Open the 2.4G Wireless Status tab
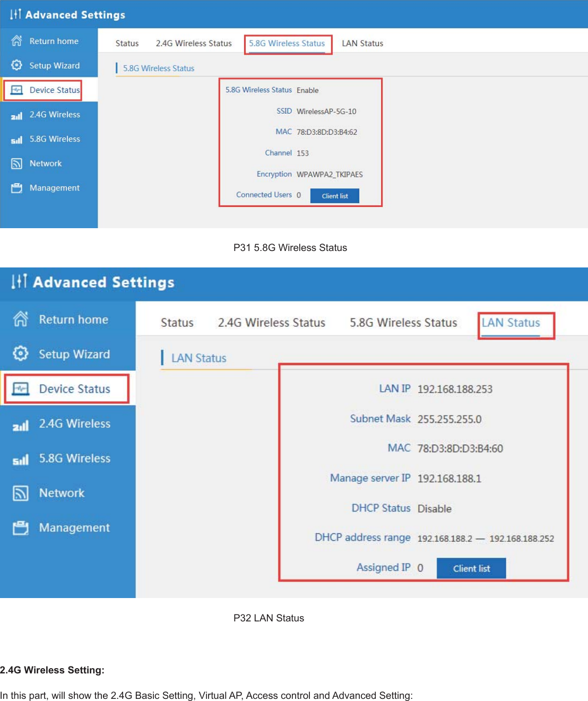This screenshot has height=701, width=588. [194, 43]
